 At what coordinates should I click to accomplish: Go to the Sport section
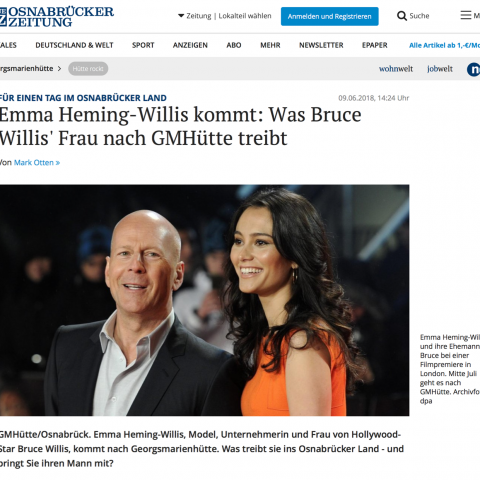click(x=143, y=45)
